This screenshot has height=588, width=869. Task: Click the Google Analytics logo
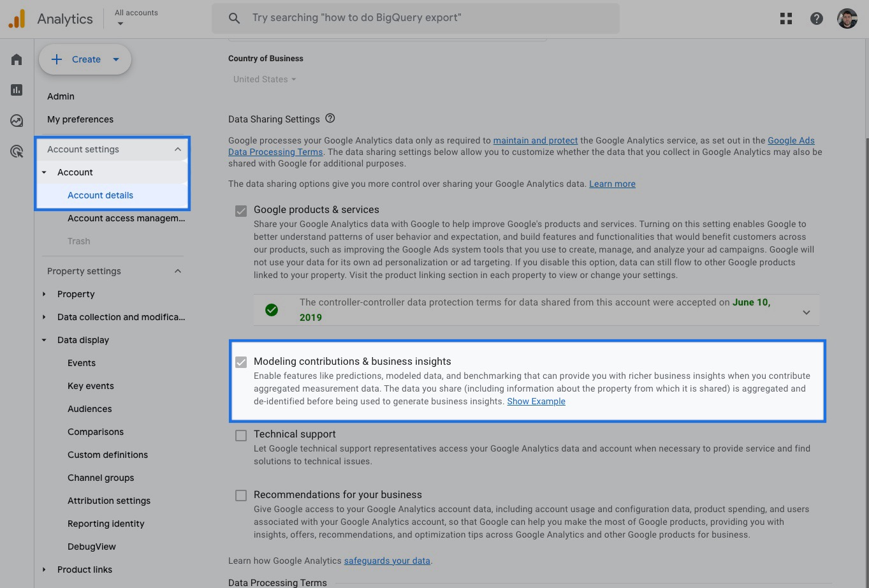tap(17, 18)
